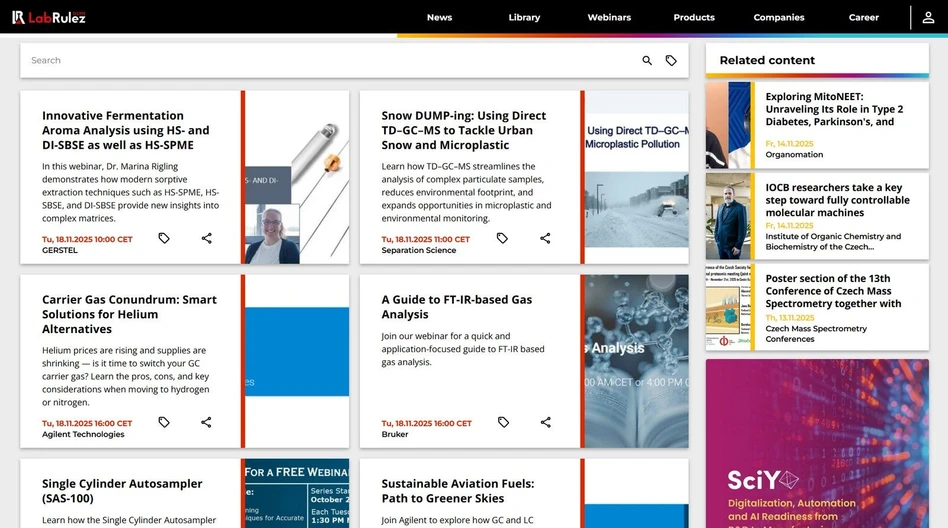
Task: Open A Guide to FT-IR-based Gas Analysis
Action: point(456,307)
